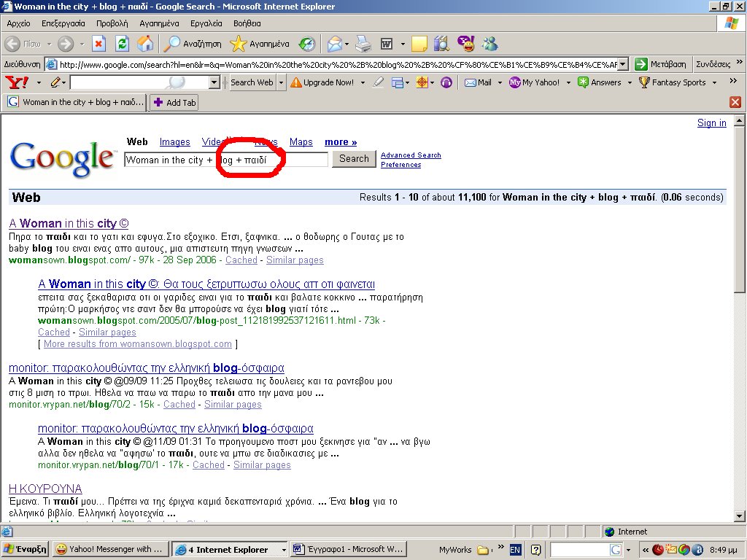This screenshot has height=560, width=747.
Task: Click the Add Tab button
Action: point(174,102)
